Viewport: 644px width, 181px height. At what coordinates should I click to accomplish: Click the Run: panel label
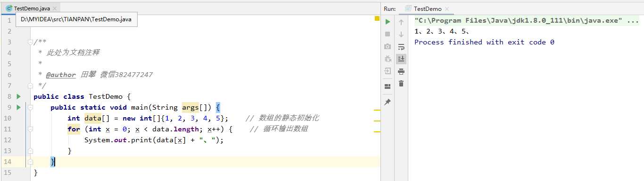(389, 9)
